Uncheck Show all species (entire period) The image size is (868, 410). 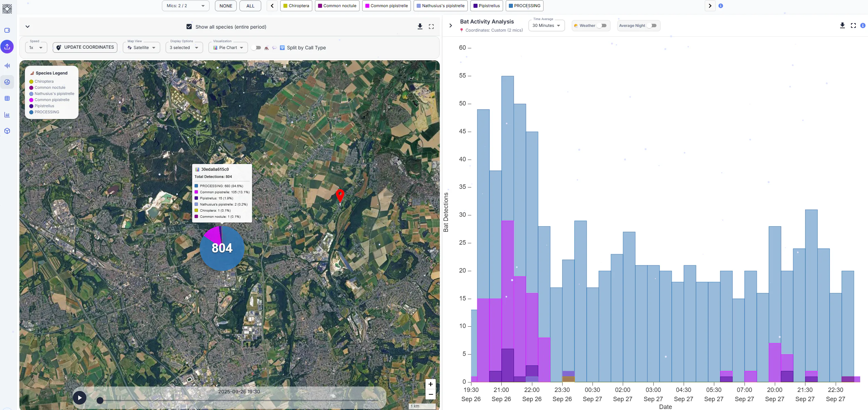(x=189, y=27)
